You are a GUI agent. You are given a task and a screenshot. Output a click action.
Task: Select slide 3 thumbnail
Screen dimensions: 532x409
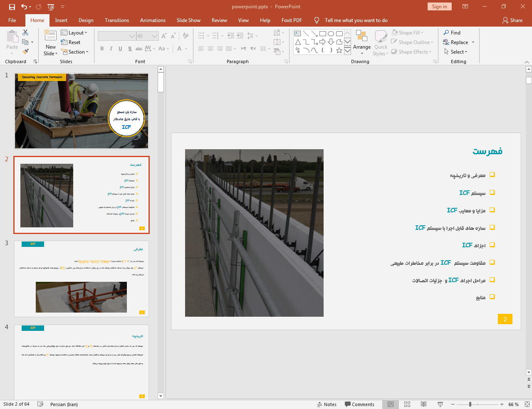tap(82, 279)
